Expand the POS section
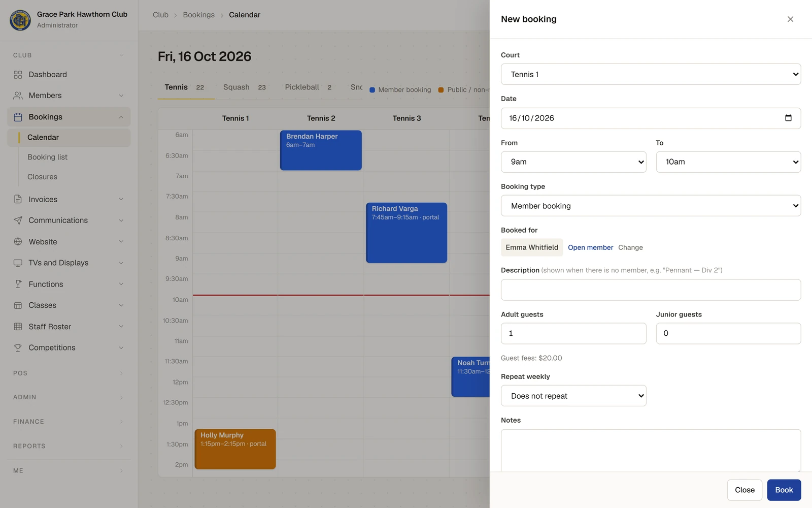 [x=69, y=373]
